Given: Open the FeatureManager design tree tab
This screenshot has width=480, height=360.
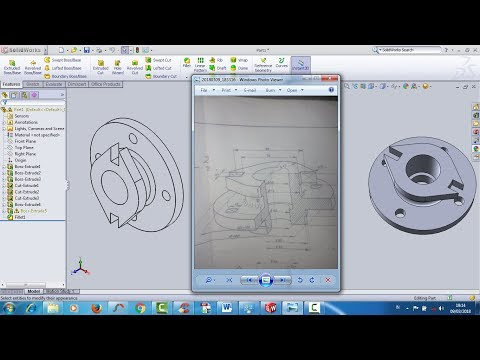Looking at the screenshot, I should click(x=5, y=95).
